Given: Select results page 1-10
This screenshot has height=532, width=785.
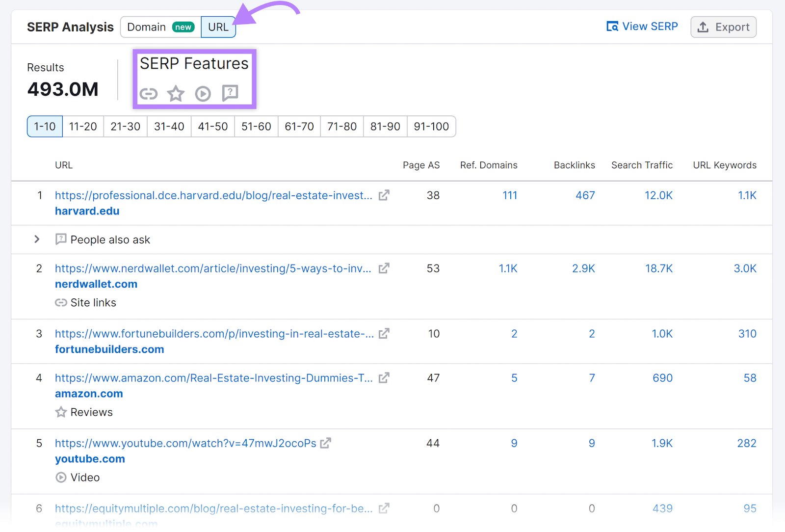Looking at the screenshot, I should point(45,127).
